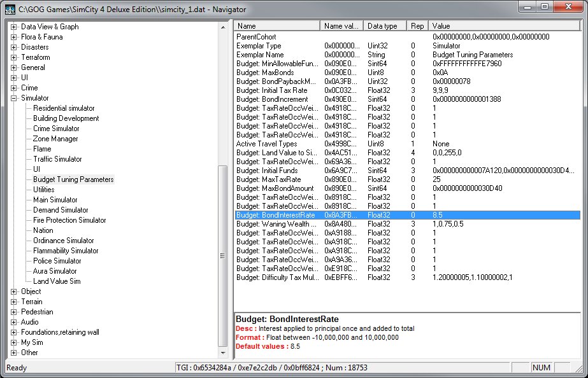Open Main Simulator entry
The height and width of the screenshot is (378, 588).
pyautogui.click(x=55, y=200)
